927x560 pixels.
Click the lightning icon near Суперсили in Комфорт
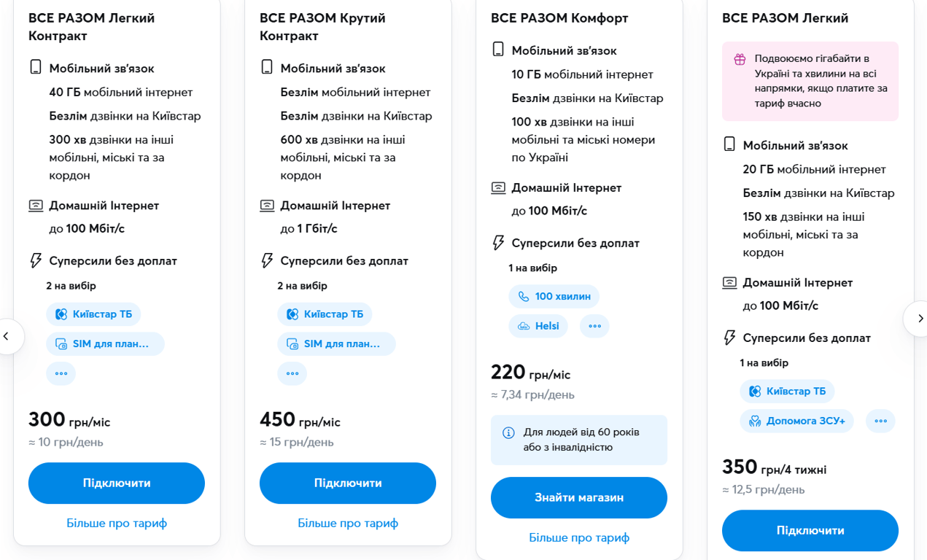[x=498, y=243]
